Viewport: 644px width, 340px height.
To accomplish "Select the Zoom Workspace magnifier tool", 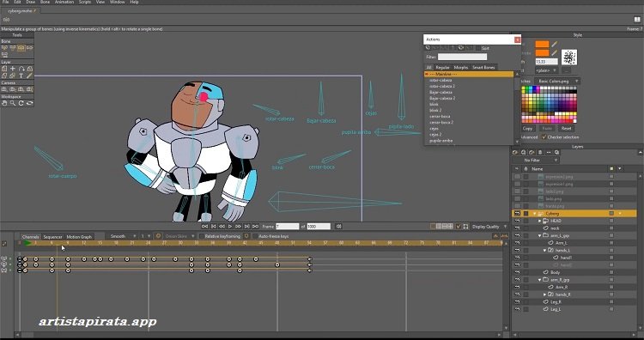I will point(13,103).
